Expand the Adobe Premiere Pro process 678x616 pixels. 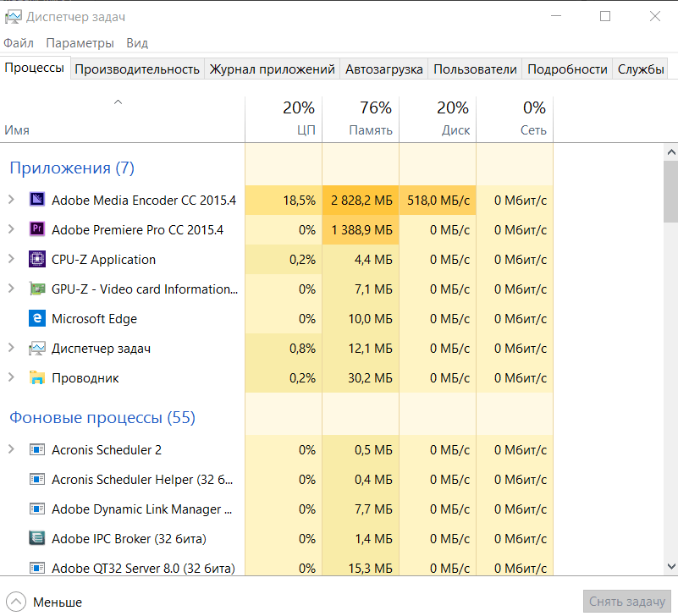[11, 229]
